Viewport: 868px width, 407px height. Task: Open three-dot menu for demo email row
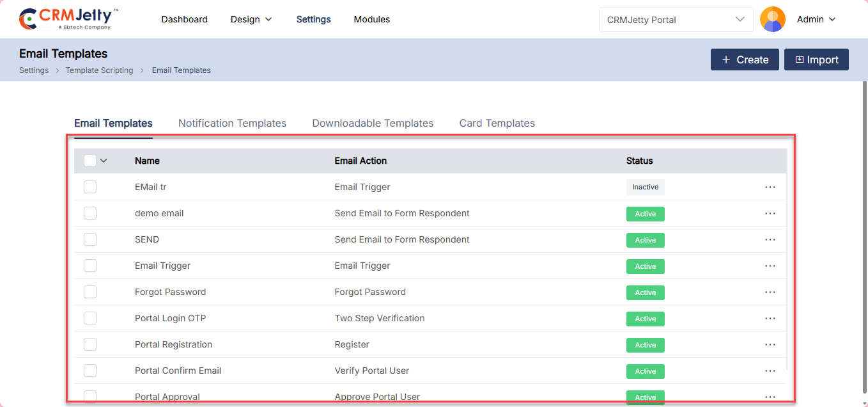770,213
